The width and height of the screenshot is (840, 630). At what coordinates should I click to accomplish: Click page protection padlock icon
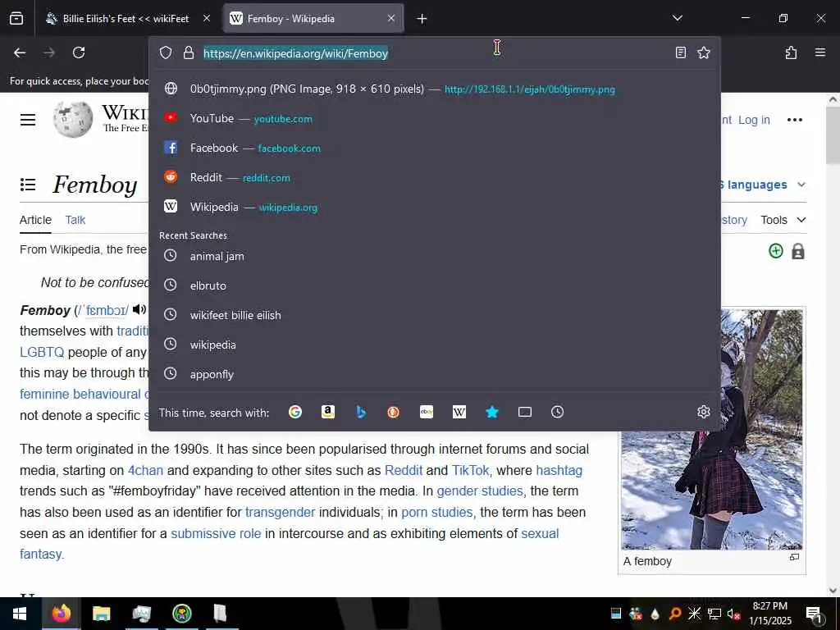point(797,251)
